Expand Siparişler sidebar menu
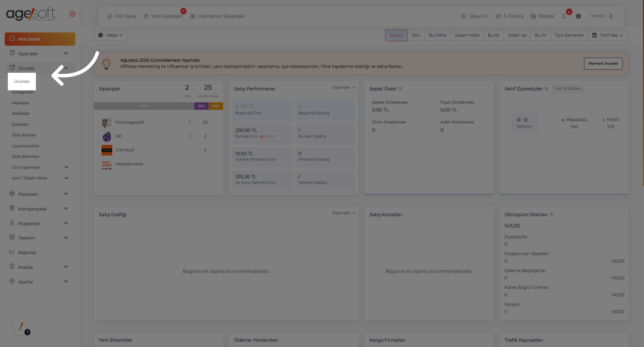The height and width of the screenshot is (347, 644). click(x=40, y=54)
